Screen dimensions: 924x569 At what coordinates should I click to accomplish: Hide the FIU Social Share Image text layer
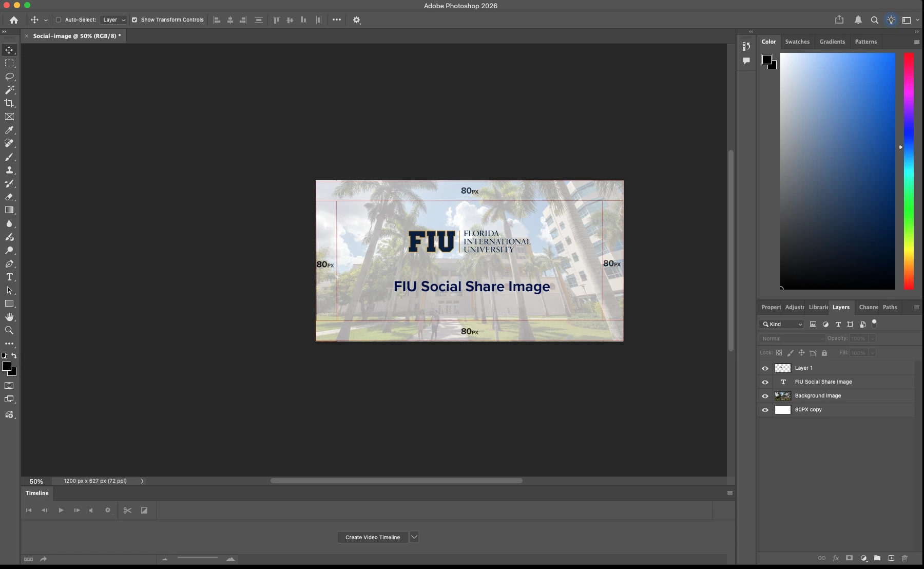pyautogui.click(x=765, y=382)
